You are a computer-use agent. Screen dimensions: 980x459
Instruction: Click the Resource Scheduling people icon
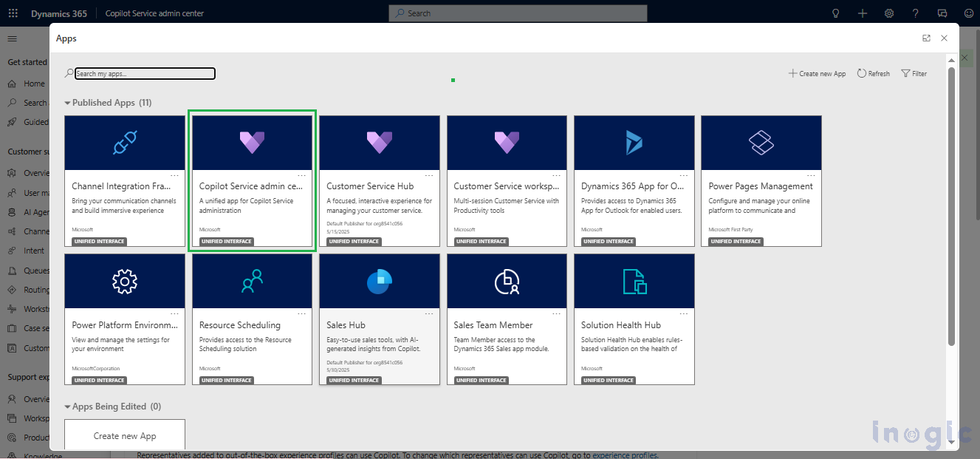tap(252, 281)
